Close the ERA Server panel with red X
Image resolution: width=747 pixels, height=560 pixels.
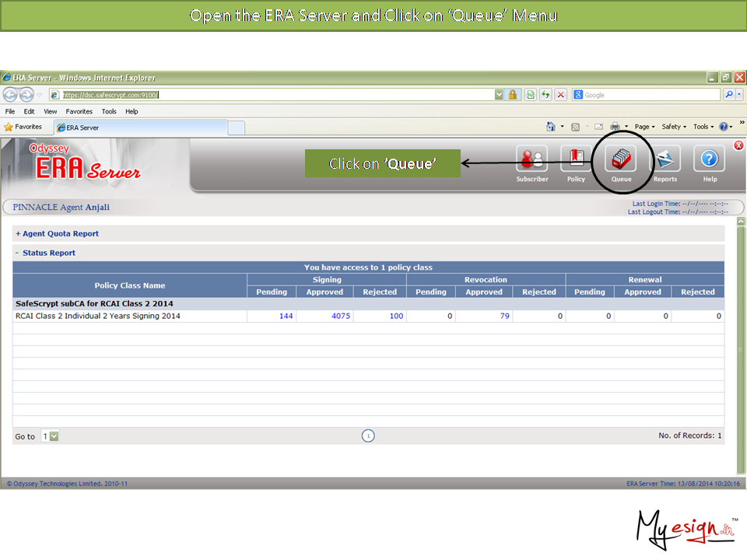[x=738, y=145]
